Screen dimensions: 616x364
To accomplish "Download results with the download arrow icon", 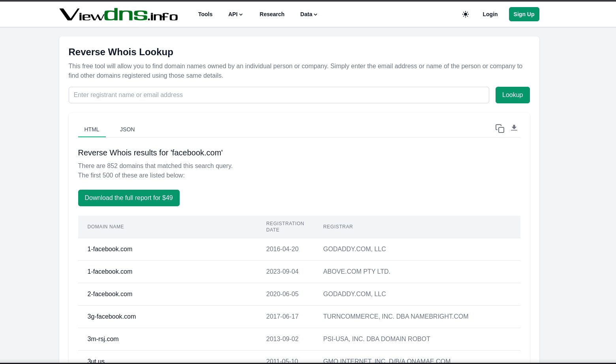I will click(x=514, y=128).
